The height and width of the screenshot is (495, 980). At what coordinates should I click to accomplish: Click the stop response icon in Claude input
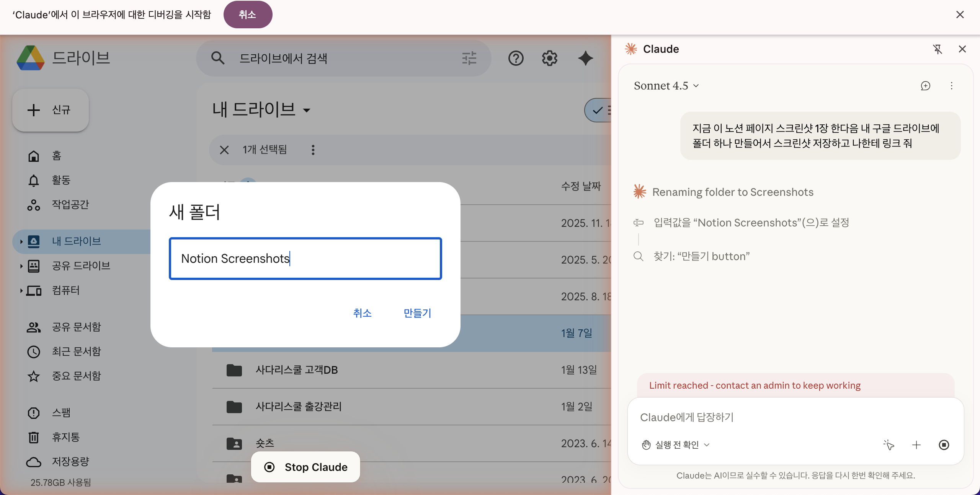tap(944, 445)
